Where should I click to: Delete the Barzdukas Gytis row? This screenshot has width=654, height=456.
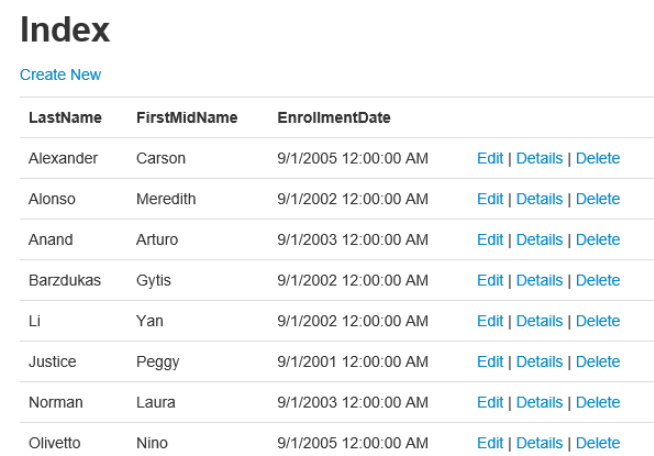point(597,280)
